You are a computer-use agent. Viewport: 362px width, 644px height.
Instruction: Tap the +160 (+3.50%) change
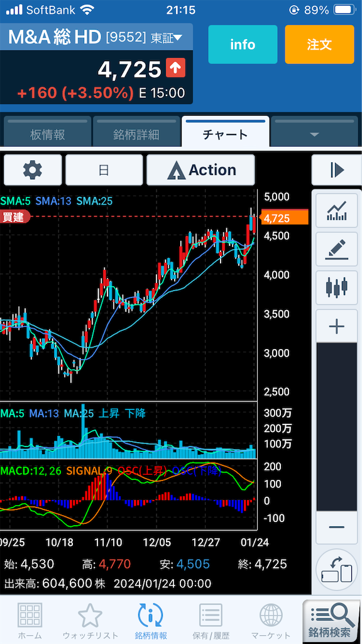[75, 93]
